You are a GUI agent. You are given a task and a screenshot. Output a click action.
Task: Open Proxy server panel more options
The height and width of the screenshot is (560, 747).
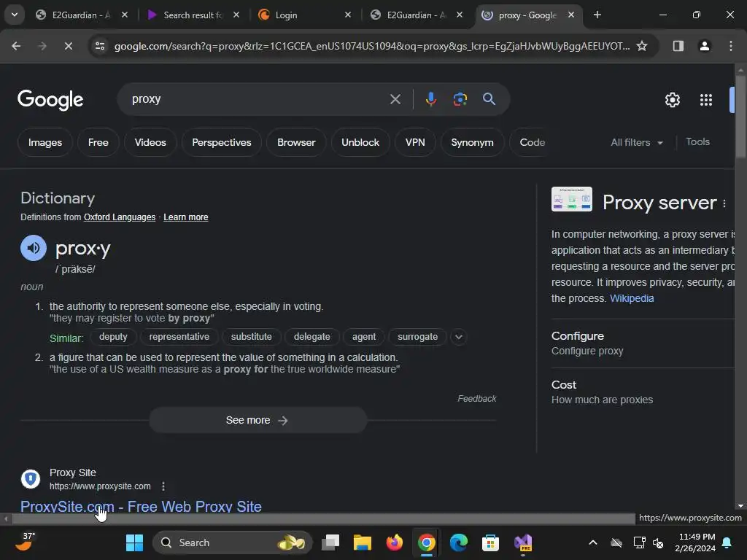coord(724,203)
